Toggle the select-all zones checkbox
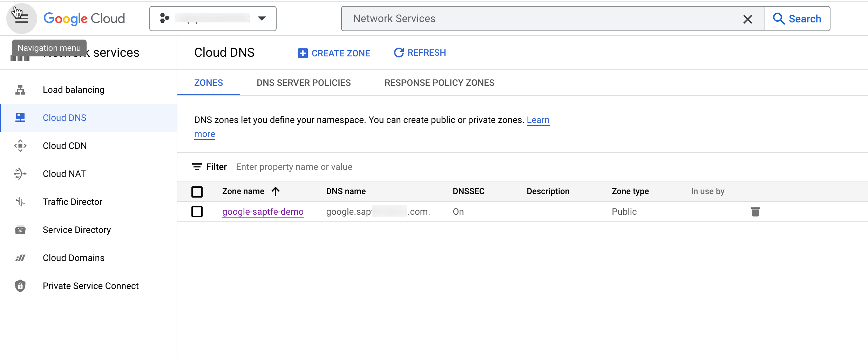 coord(197,192)
